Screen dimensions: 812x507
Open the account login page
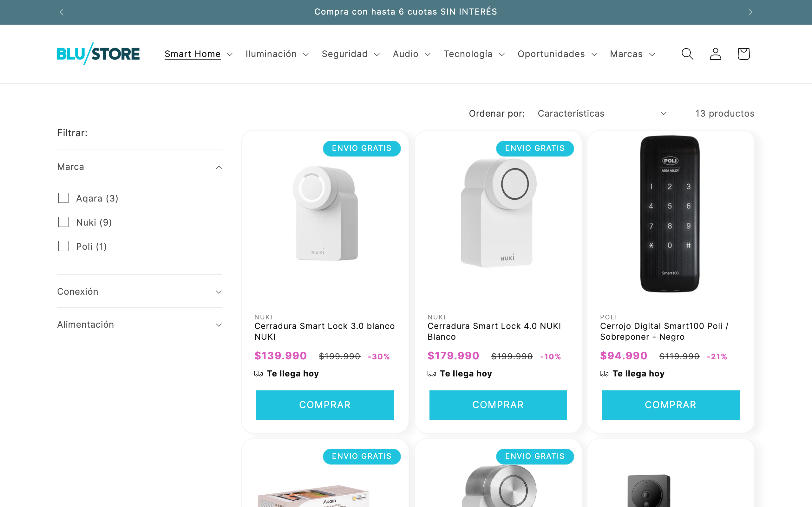point(715,54)
